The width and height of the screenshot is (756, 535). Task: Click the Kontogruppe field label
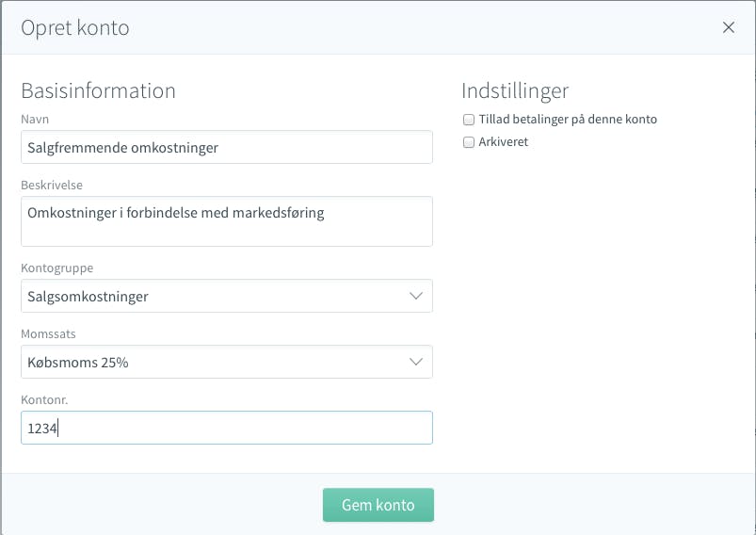coord(56,268)
